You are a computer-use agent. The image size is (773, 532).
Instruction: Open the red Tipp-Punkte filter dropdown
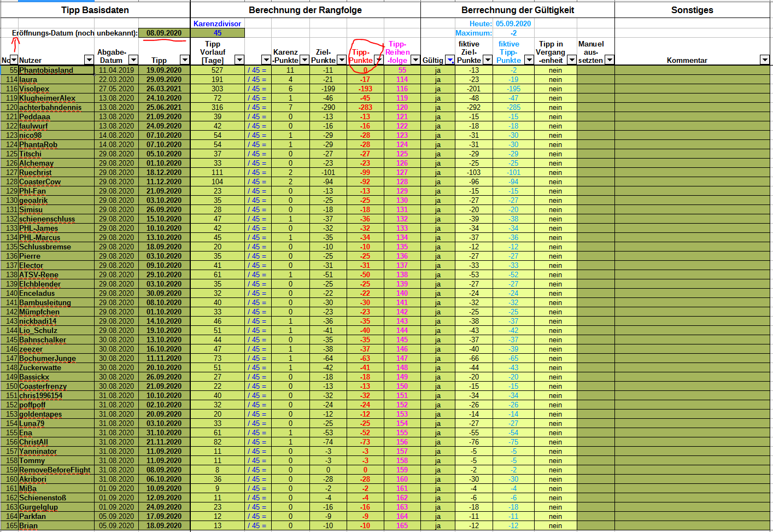pyautogui.click(x=378, y=60)
